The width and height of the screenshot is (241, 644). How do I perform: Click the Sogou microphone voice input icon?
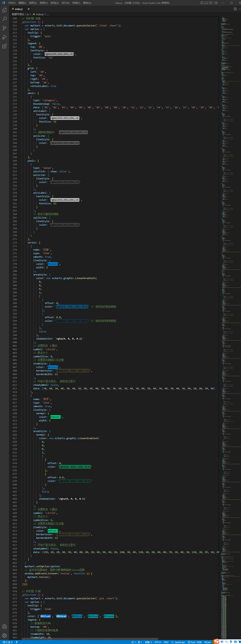231,642
